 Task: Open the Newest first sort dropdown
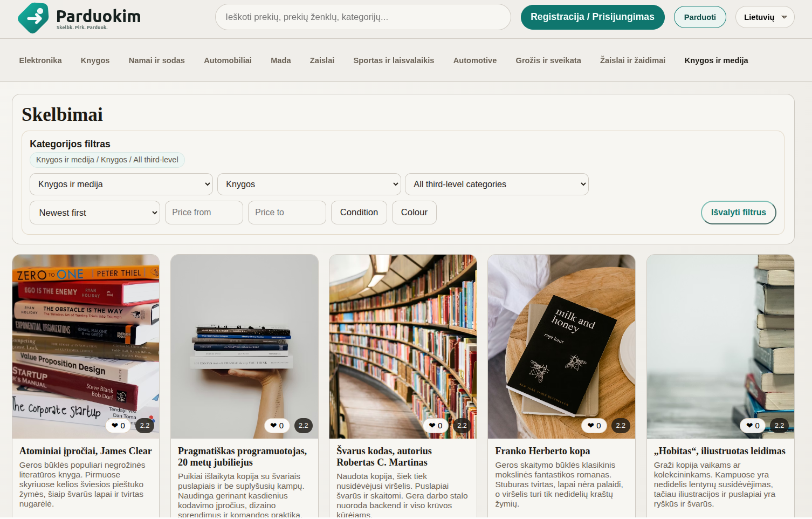click(95, 213)
